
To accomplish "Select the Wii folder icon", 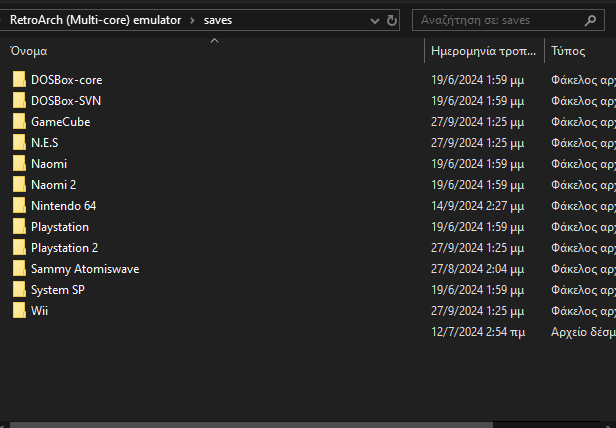I will (x=19, y=310).
